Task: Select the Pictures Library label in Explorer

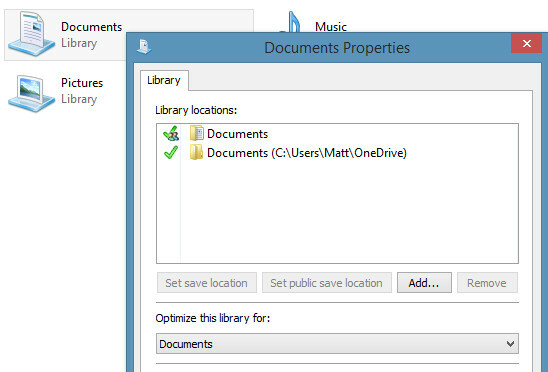Action: point(82,91)
